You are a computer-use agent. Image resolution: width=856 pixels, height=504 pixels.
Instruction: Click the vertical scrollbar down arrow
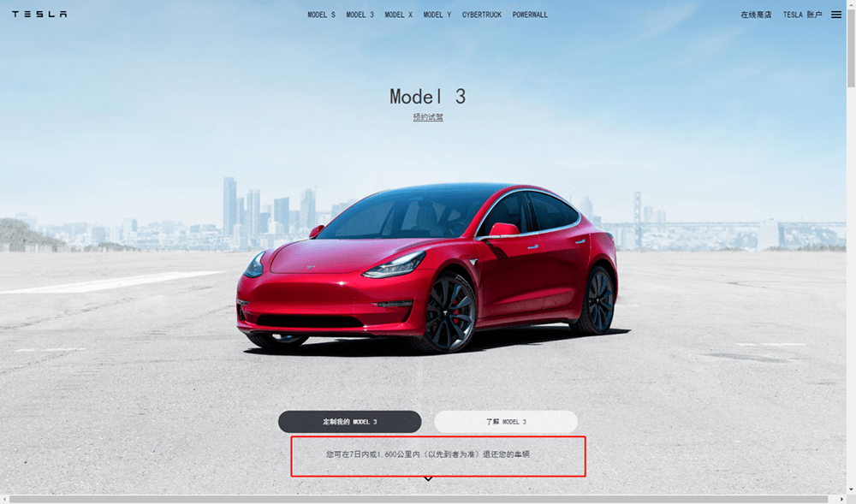851,490
